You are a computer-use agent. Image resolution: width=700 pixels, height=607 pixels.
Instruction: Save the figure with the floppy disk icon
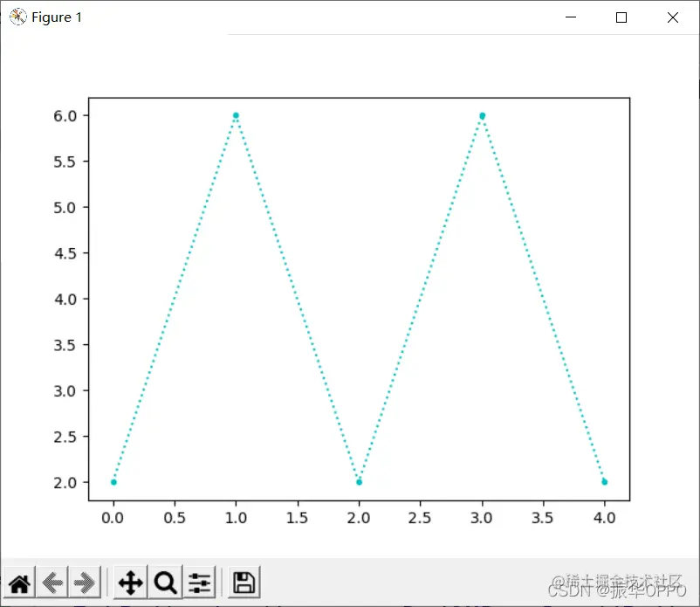tap(244, 583)
